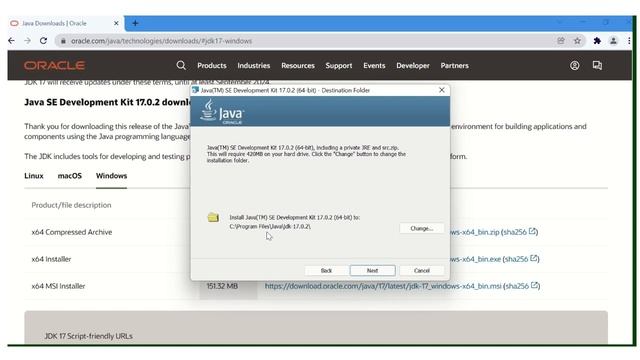The image size is (640, 360).
Task: Go forward with the browser forward arrow
Action: pos(27,41)
